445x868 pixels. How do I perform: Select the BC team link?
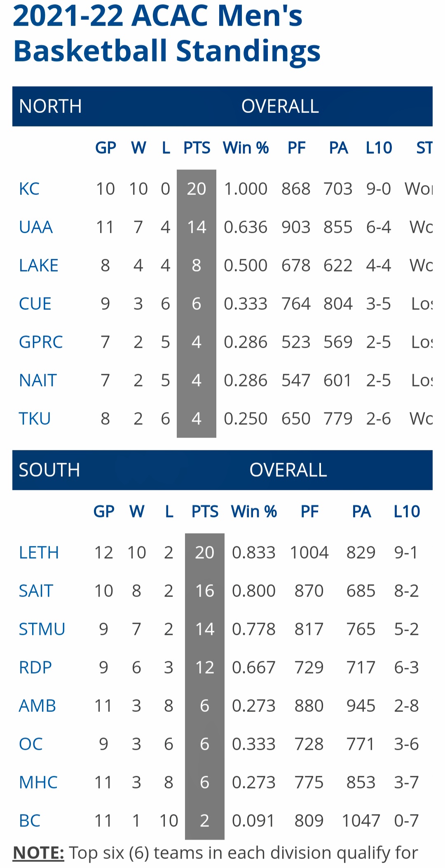[30, 821]
